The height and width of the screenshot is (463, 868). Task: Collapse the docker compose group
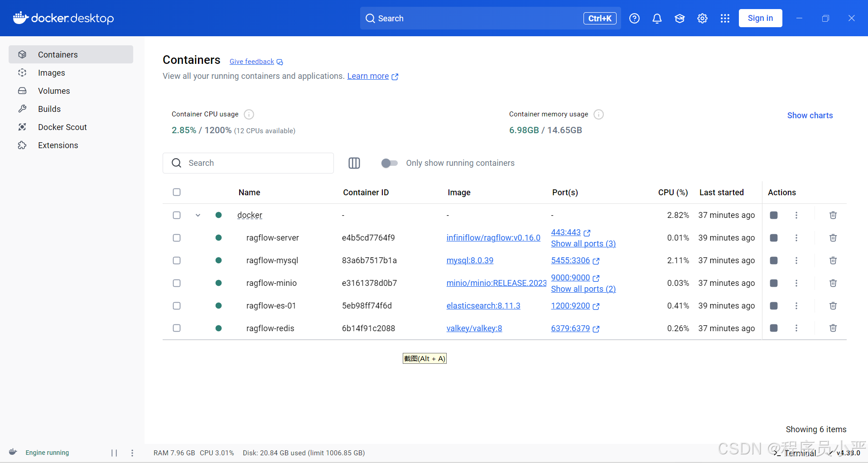(198, 215)
